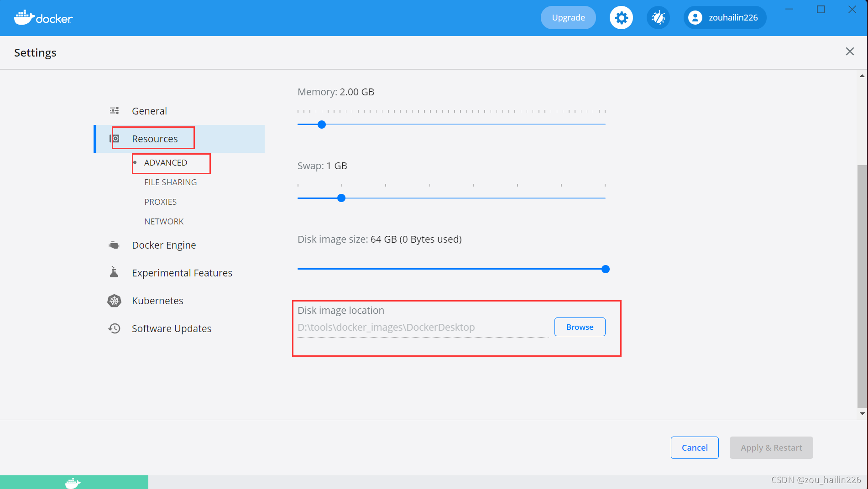Click the Swap slider handle

click(x=341, y=198)
